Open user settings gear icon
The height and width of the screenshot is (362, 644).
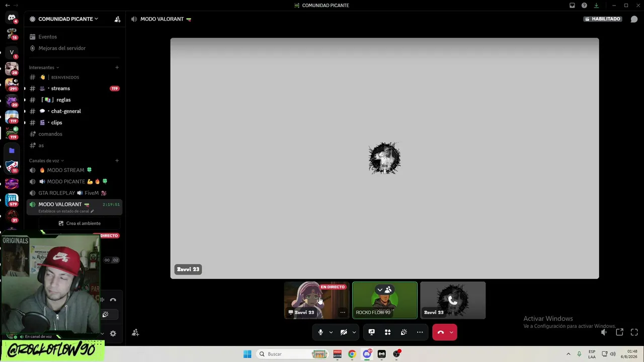pyautogui.click(x=113, y=333)
